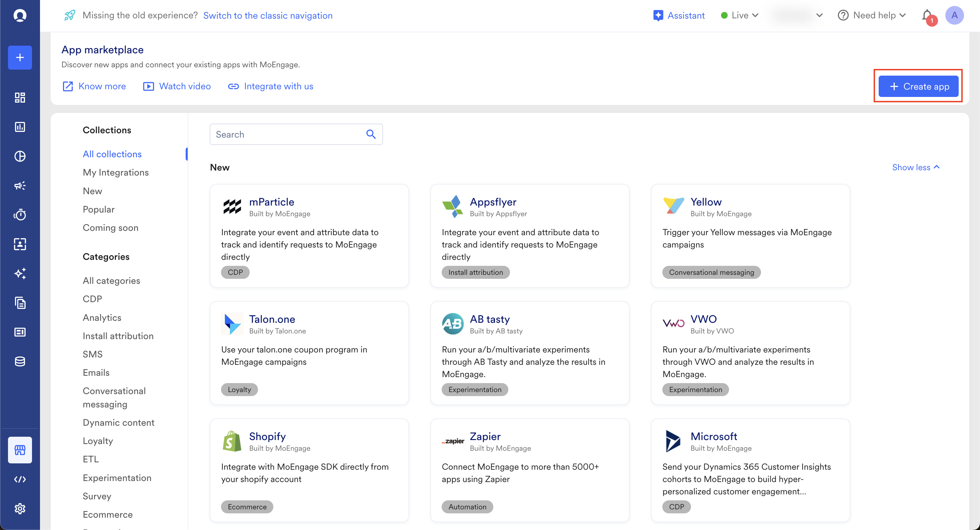Open the bar chart analytics icon in the sidebar

tap(20, 127)
